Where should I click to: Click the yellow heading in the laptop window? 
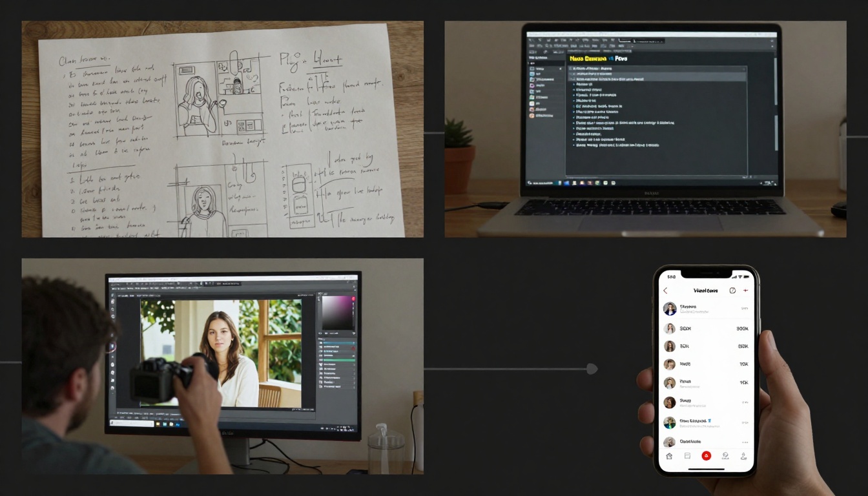(x=588, y=59)
